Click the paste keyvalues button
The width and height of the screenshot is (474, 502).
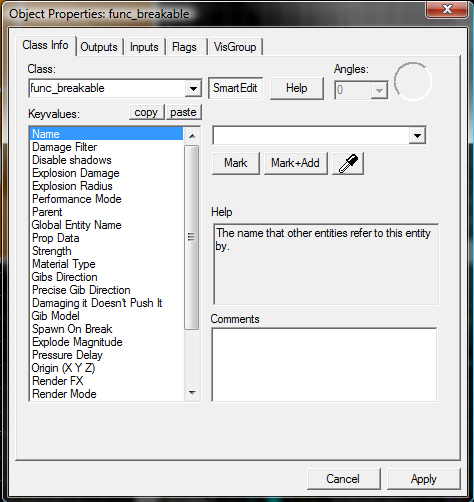coord(183,112)
